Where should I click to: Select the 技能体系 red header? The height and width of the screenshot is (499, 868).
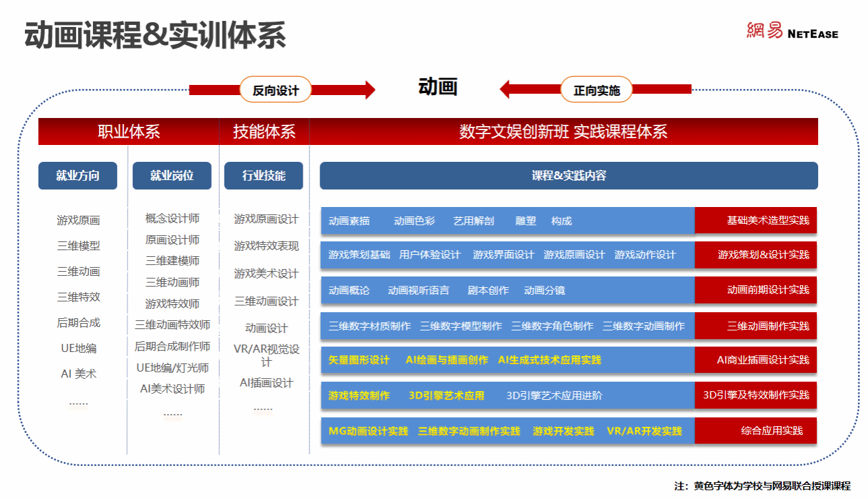pos(264,131)
